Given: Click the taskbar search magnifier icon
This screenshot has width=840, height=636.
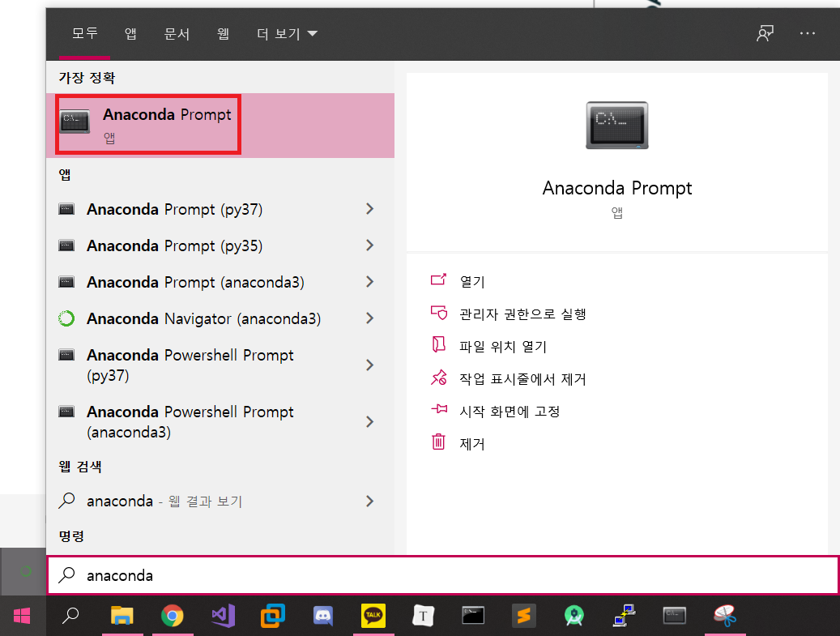Looking at the screenshot, I should [70, 616].
